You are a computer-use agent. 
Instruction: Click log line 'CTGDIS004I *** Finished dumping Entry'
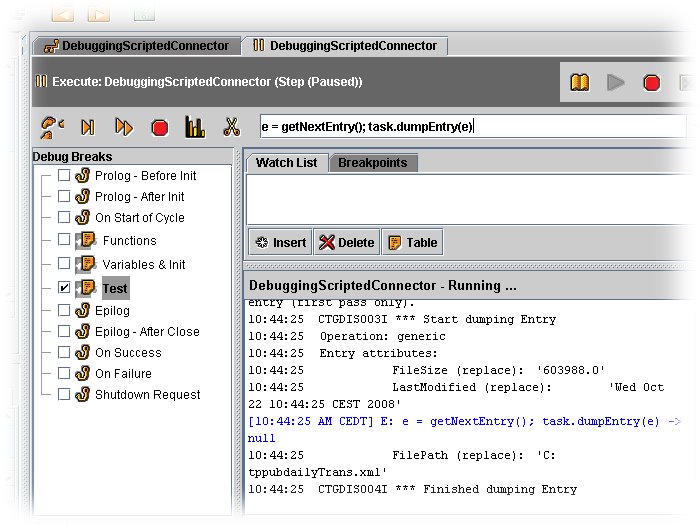click(x=412, y=490)
